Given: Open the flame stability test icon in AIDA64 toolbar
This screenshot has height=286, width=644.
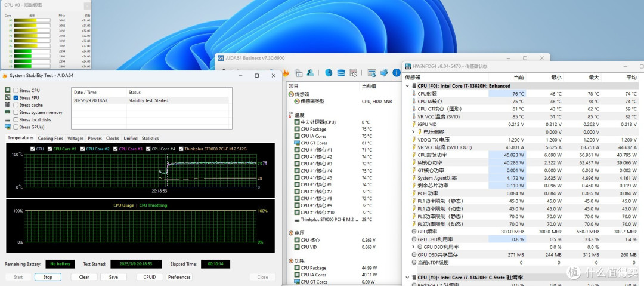Looking at the screenshot, I should pyautogui.click(x=286, y=73).
